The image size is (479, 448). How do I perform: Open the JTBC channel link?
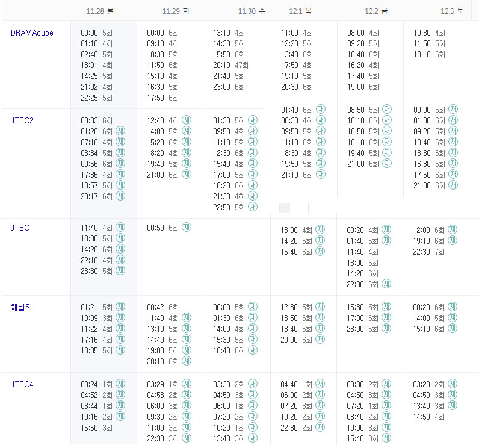point(20,228)
